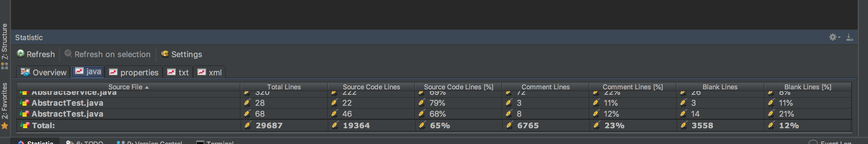
Task: Select the java tab
Action: tap(88, 72)
